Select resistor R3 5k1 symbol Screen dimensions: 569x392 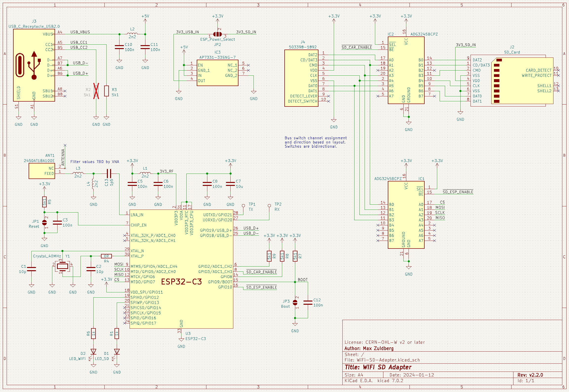click(106, 91)
